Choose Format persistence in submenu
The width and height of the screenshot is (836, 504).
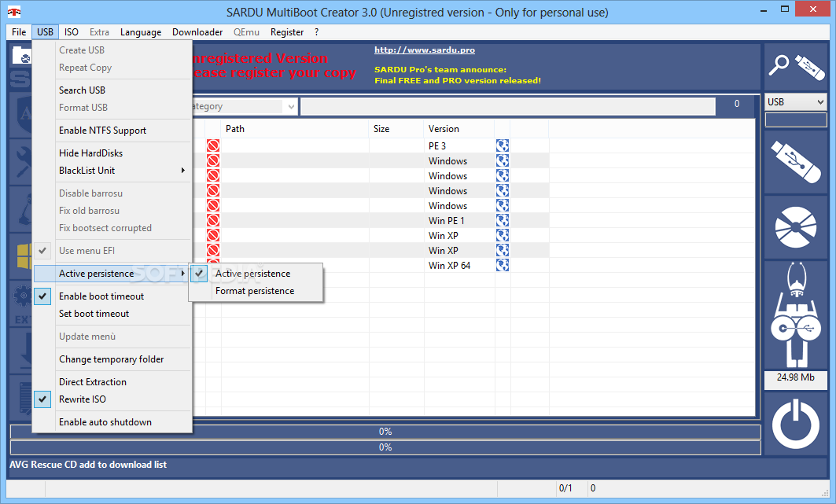pos(255,291)
